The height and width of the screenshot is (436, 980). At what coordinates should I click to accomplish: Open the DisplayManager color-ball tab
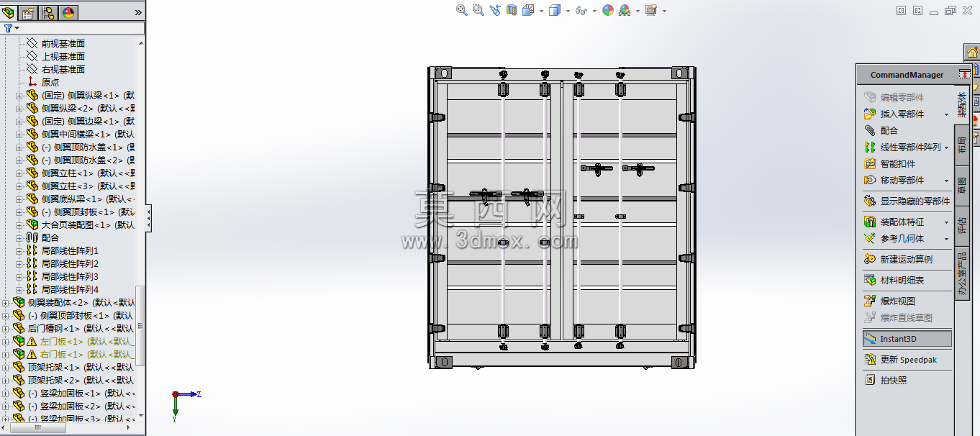(68, 12)
